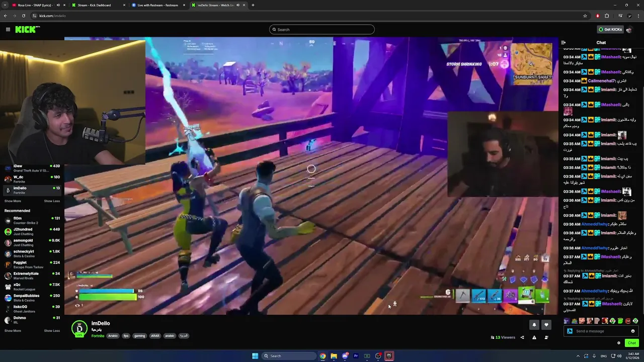Open the imDello channel avatar
The image size is (644, 362).
pyautogui.click(x=79, y=328)
